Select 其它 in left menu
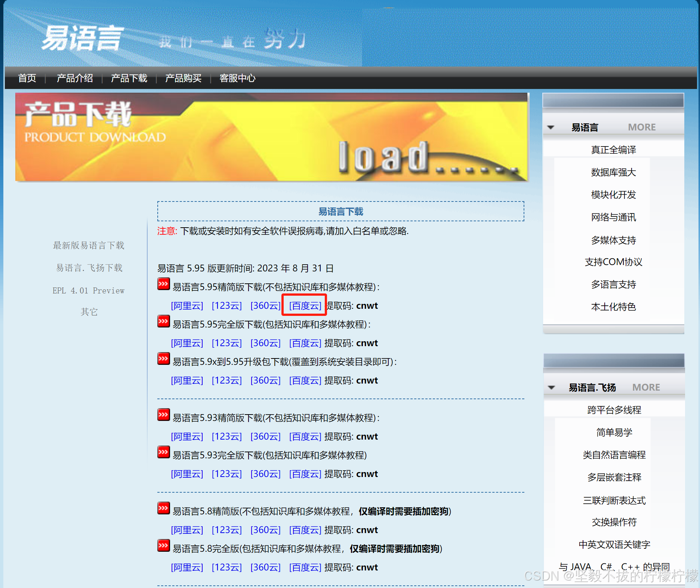 (x=89, y=312)
